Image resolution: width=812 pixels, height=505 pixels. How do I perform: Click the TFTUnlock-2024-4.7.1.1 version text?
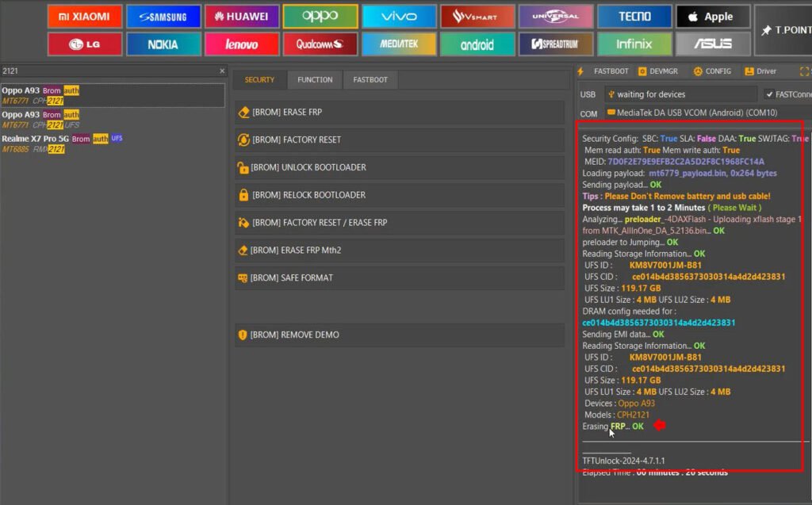[623, 461]
